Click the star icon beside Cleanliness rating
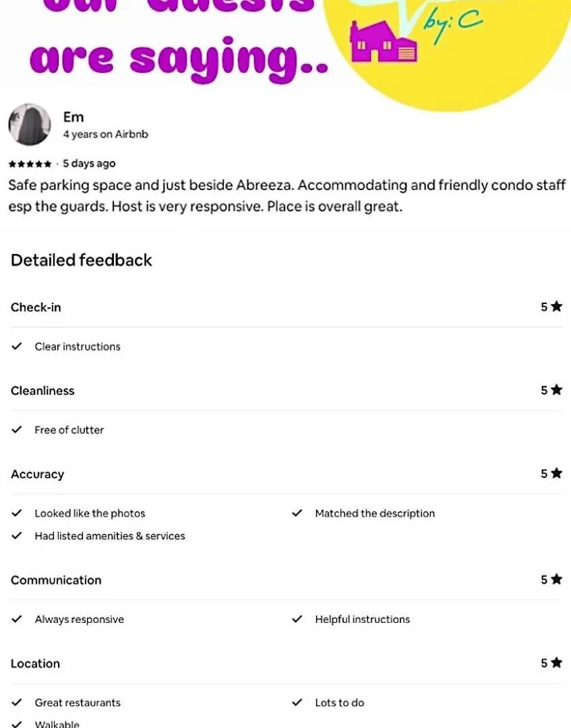The image size is (571, 728). point(557,390)
